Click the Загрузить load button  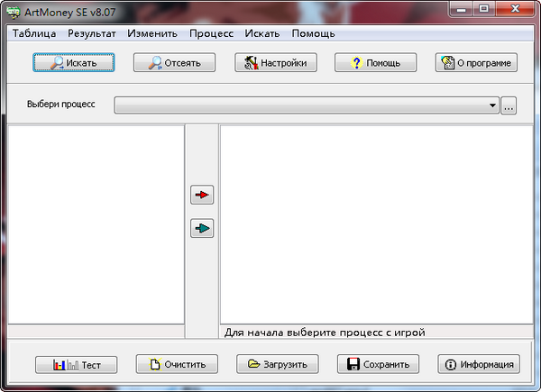click(x=278, y=364)
